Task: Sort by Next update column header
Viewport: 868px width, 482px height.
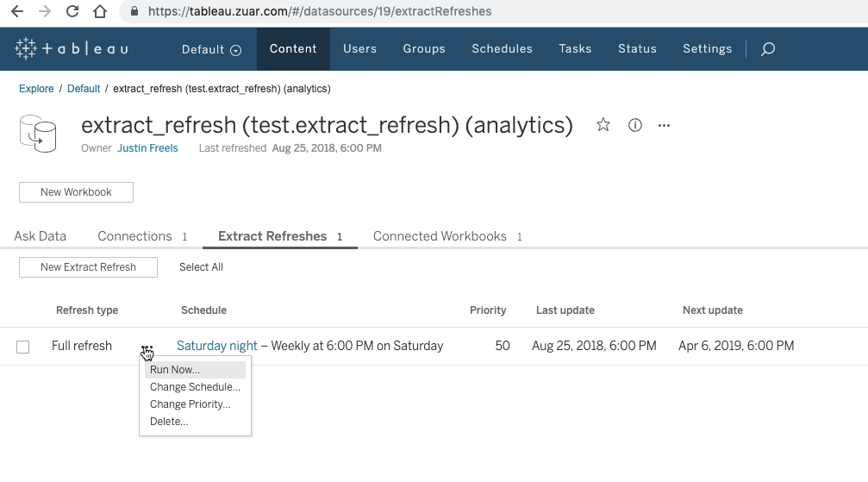Action: point(713,310)
